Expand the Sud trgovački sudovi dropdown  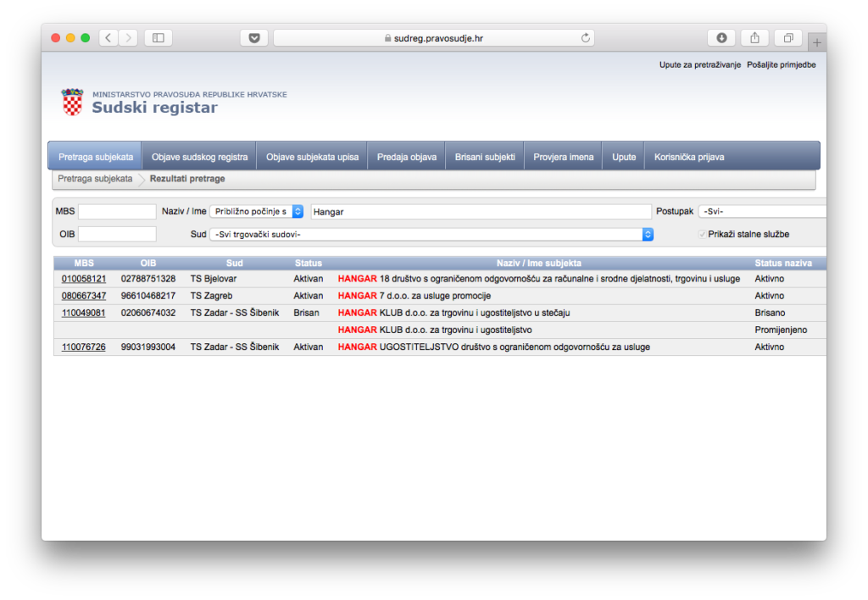coord(431,234)
